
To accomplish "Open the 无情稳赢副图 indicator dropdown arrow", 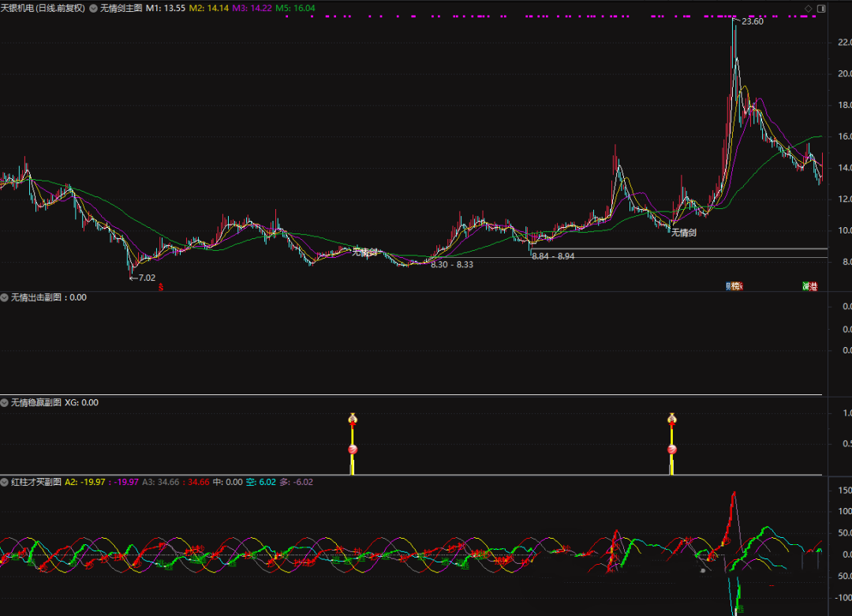I will pos(5,402).
